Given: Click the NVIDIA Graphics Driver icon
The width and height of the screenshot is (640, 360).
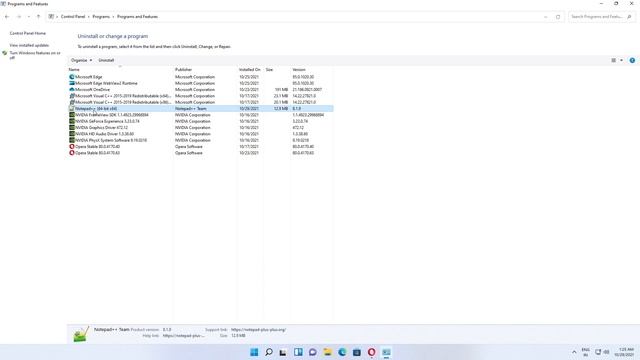Looking at the screenshot, I should point(72,128).
